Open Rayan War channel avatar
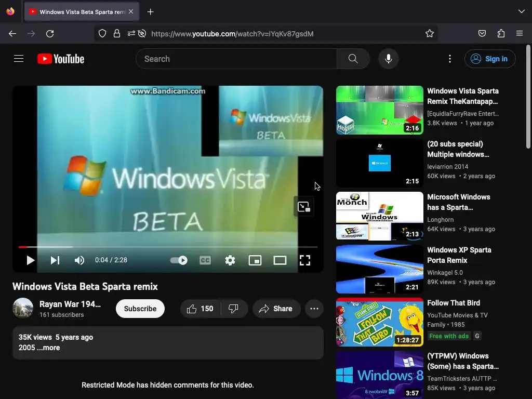 pyautogui.click(x=23, y=308)
